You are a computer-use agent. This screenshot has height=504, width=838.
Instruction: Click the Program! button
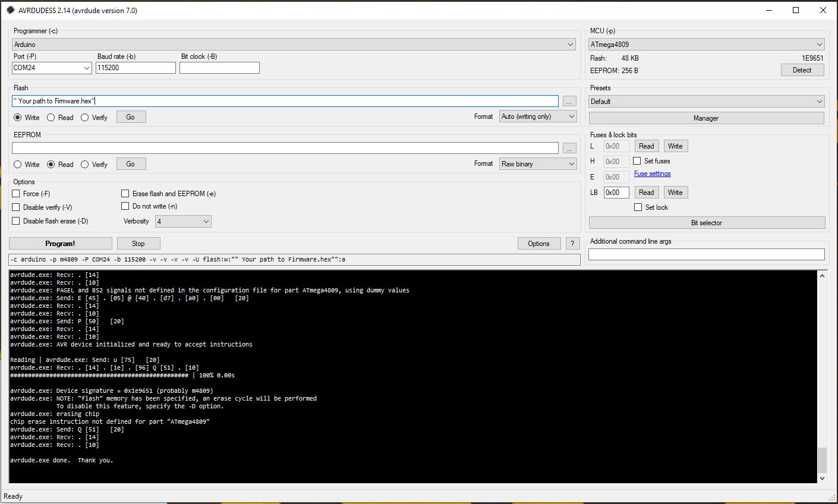61,244
